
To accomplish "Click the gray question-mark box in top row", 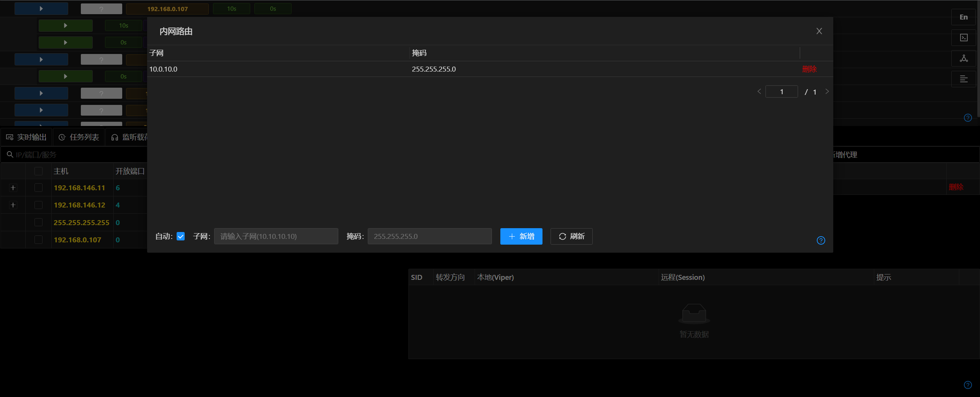I will coord(102,9).
